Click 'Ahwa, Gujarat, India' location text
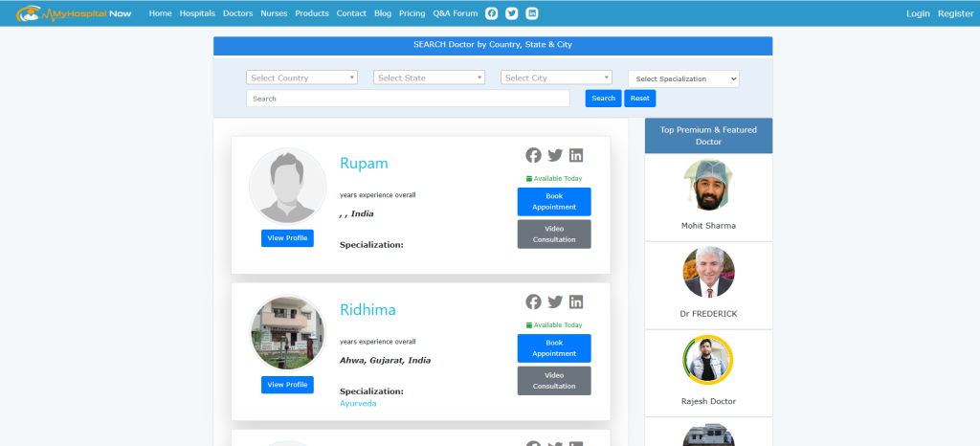Viewport: 980px width, 446px height. [x=385, y=361]
